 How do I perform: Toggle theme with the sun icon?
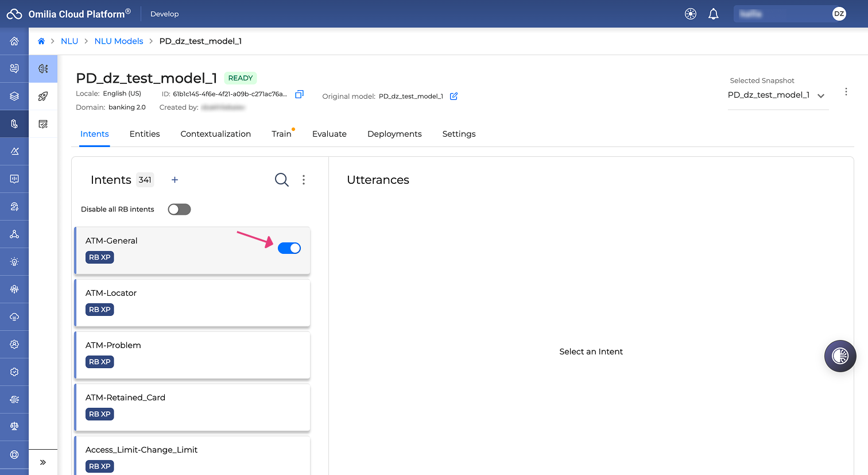[691, 14]
